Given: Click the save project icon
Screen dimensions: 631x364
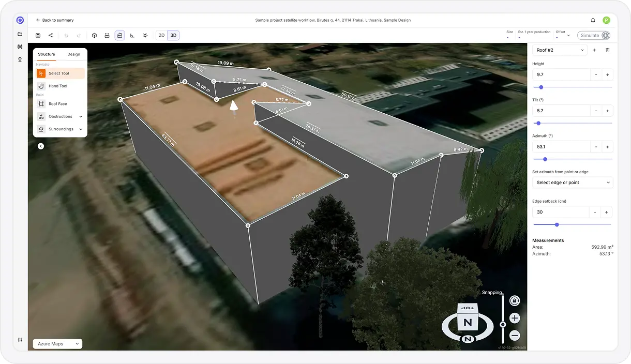Looking at the screenshot, I should [38, 36].
